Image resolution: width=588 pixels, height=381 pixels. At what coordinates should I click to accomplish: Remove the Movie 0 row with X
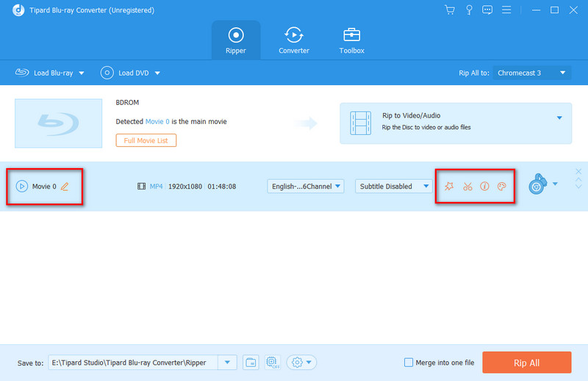578,171
